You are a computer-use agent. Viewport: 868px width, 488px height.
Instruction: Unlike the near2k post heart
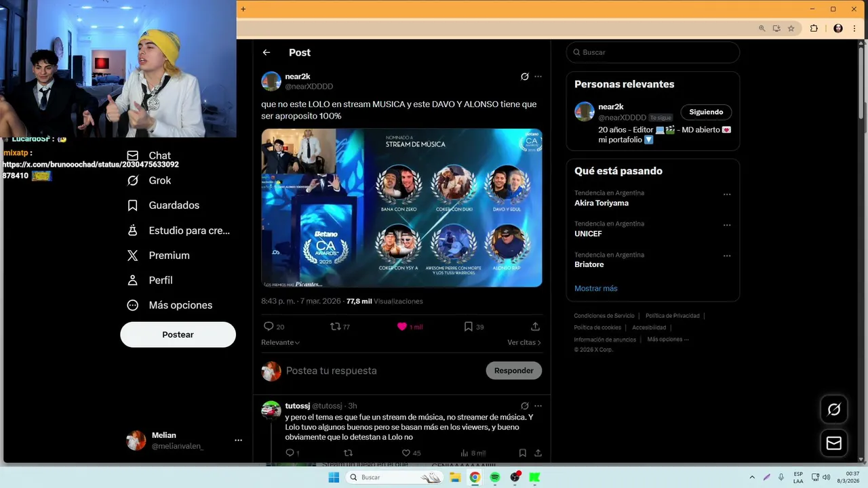coord(401,327)
